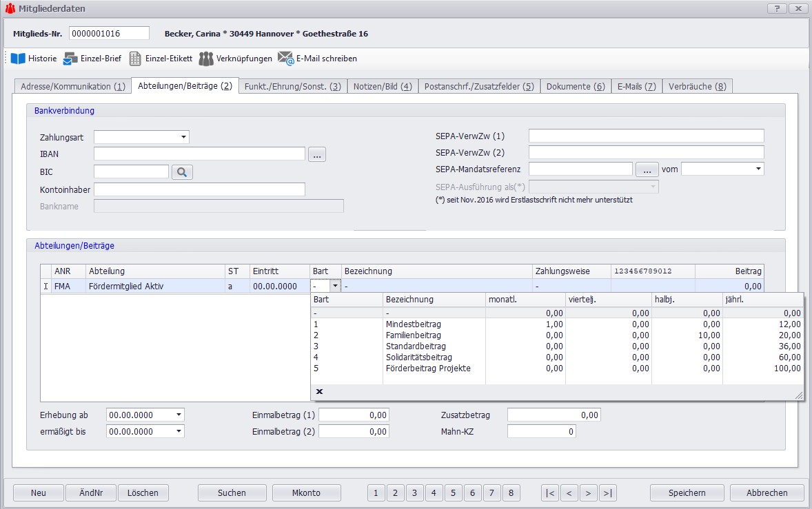
Task: Open Verknüpfungen people icon
Action: (206, 59)
